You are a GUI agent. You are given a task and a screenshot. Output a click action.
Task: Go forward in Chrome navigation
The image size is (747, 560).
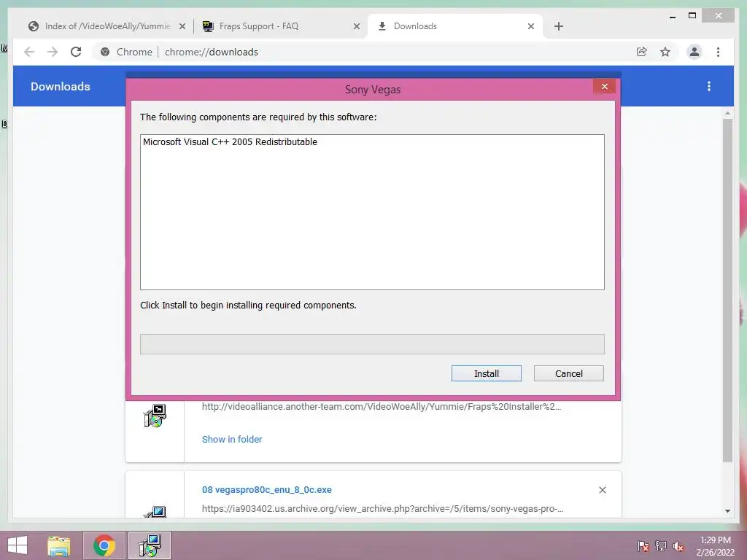(53, 52)
